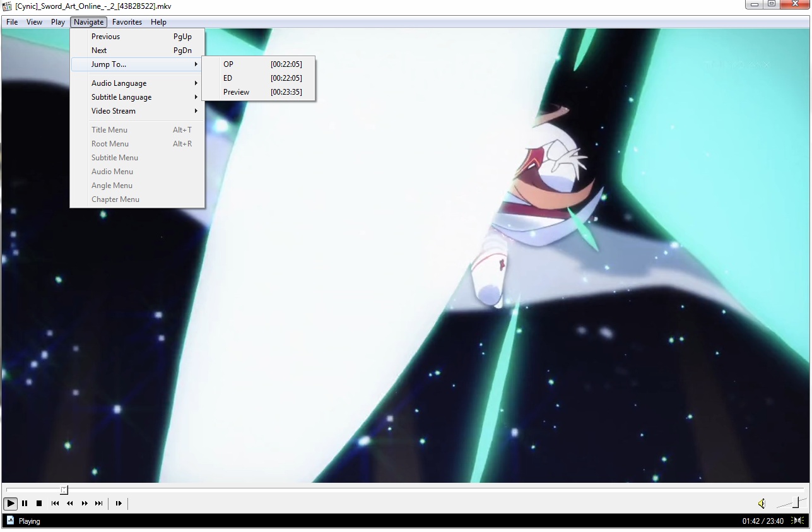Click the greyed Subtitle Menu entry
The width and height of the screenshot is (812, 532).
coord(137,158)
